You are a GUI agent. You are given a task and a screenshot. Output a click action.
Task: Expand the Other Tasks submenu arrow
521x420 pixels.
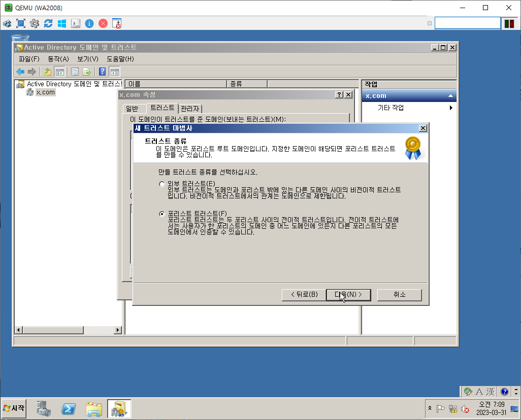(451, 108)
